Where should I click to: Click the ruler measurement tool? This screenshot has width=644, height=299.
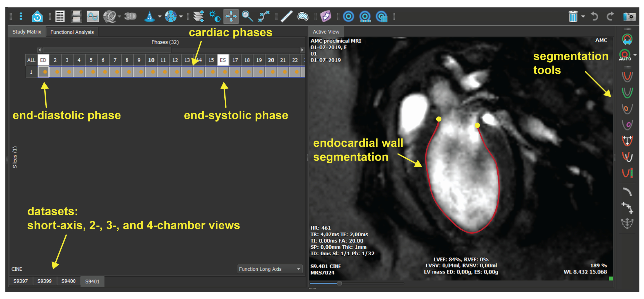286,16
